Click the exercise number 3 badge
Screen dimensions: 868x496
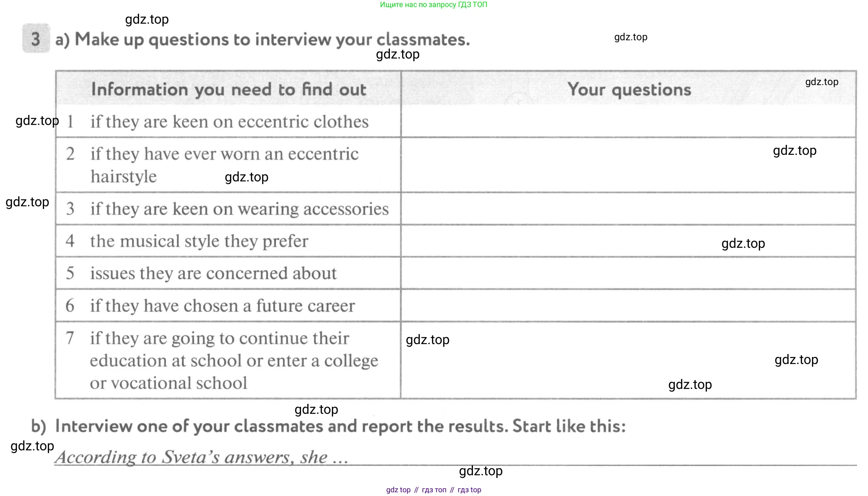[x=36, y=39]
